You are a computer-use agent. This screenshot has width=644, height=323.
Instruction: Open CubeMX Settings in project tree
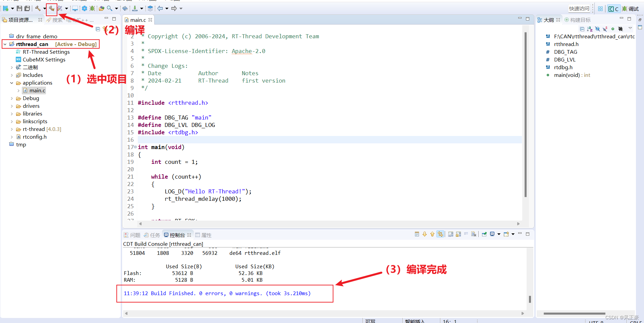coord(41,60)
